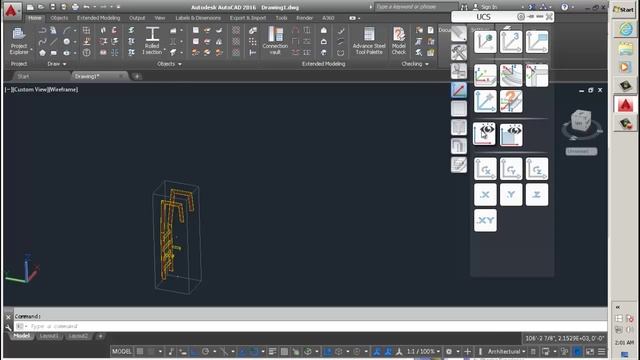Switch to the Home ribbon tab

(x=35, y=18)
